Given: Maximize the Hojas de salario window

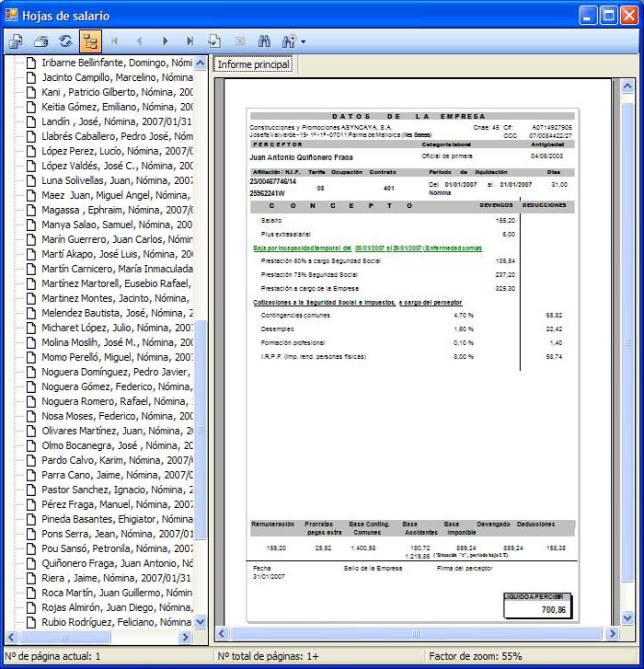Looking at the screenshot, I should click(x=608, y=15).
